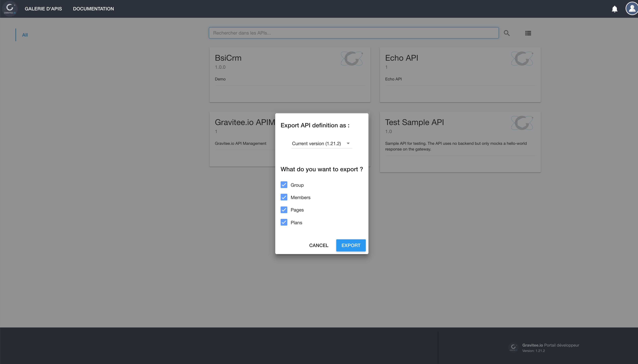Click the Gravitee.io logo in the navbar

point(10,8)
